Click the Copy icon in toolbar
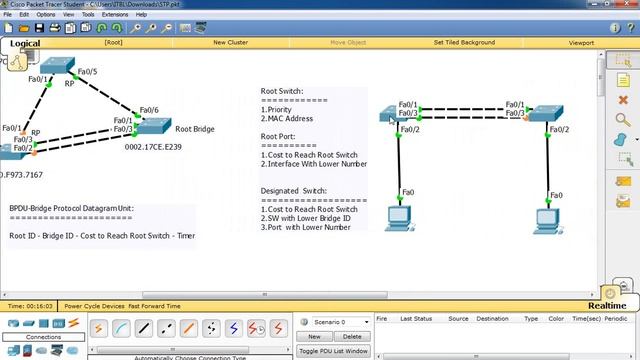The width and height of the screenshot is (640, 360). (70, 28)
